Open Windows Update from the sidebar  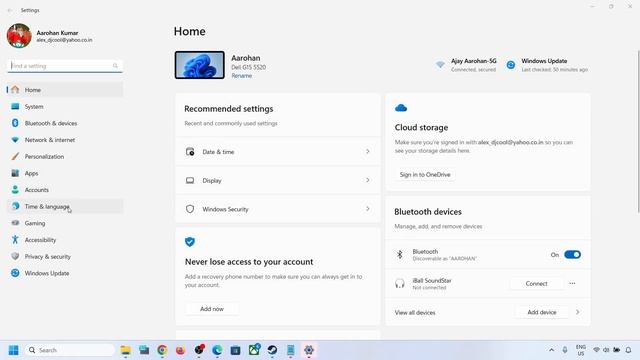tap(65, 273)
